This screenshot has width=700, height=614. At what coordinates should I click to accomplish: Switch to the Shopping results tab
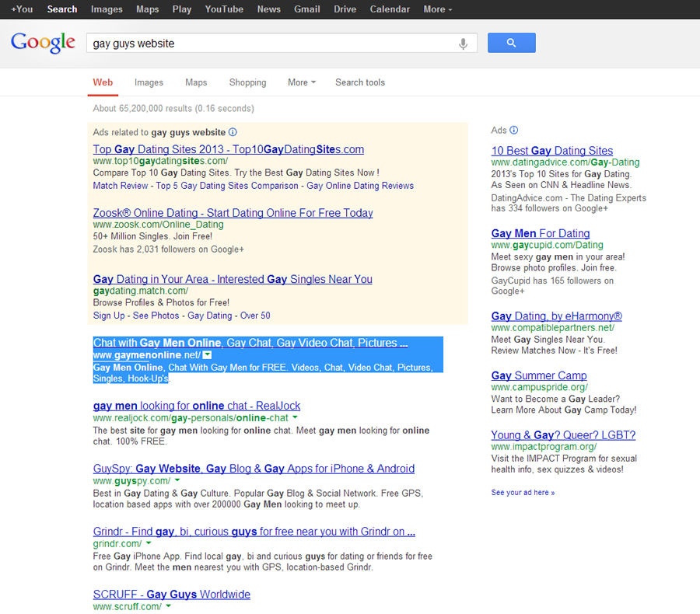point(247,82)
